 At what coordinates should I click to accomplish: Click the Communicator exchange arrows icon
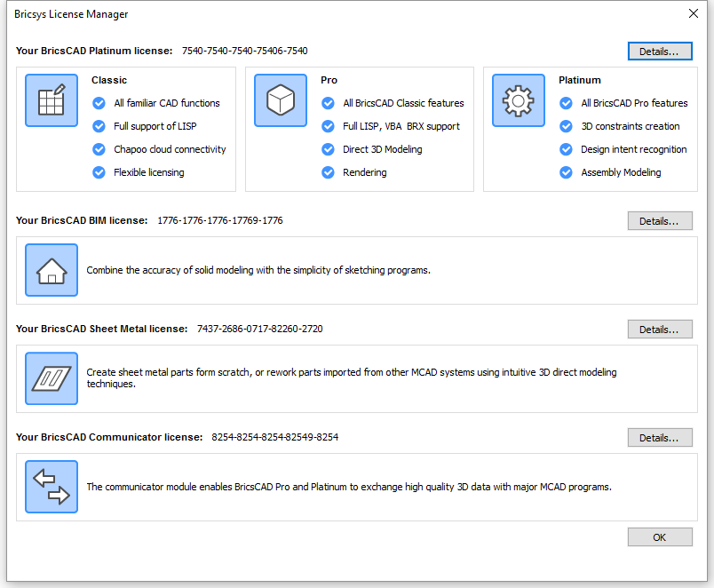(52, 487)
